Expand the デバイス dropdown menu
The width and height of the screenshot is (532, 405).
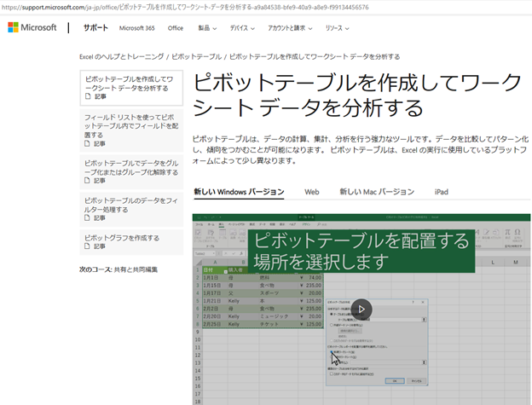click(x=242, y=28)
